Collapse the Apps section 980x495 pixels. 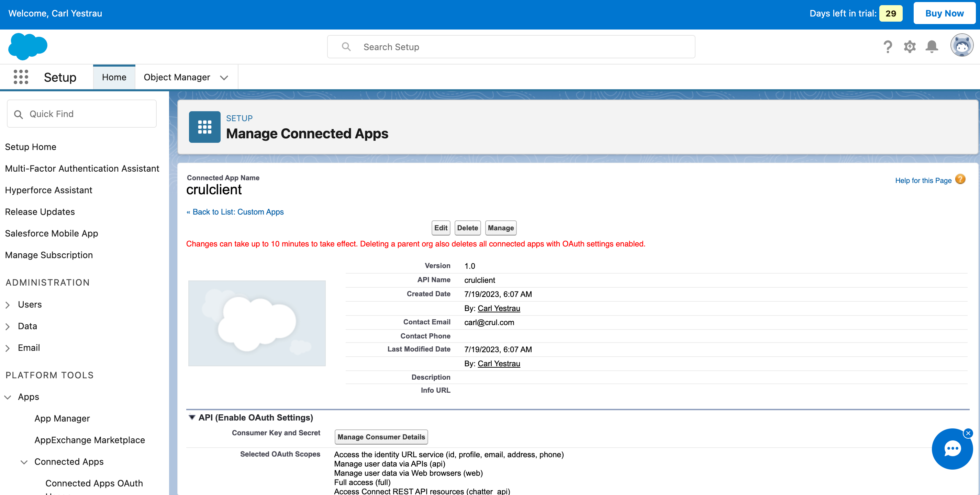(x=8, y=397)
